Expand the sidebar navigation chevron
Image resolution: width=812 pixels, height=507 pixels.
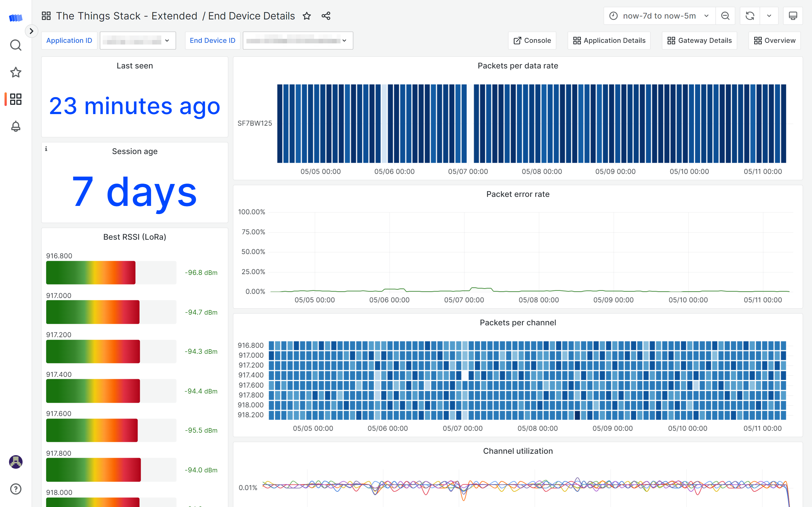coord(31,31)
